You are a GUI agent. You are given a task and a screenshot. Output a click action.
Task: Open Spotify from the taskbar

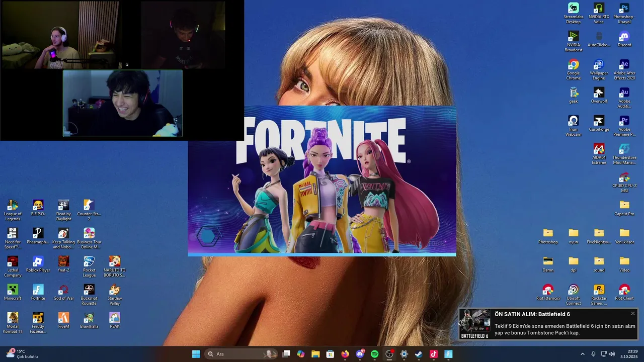[374, 354]
